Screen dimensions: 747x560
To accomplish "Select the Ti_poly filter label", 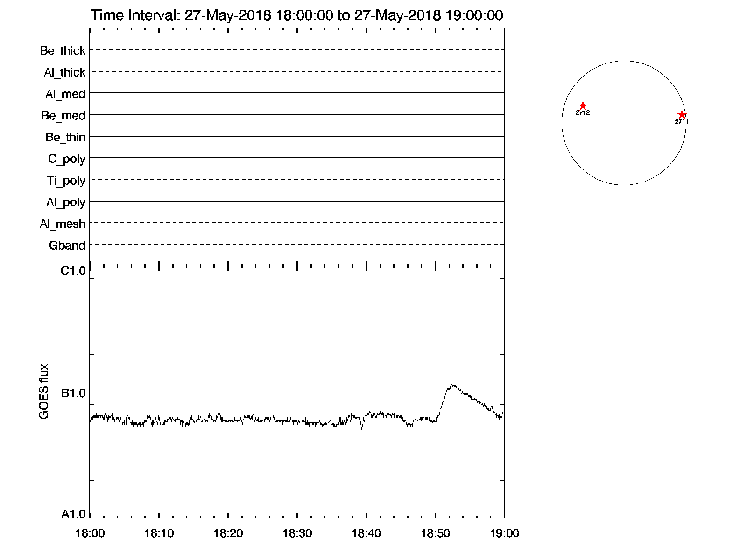I will 66,181.
